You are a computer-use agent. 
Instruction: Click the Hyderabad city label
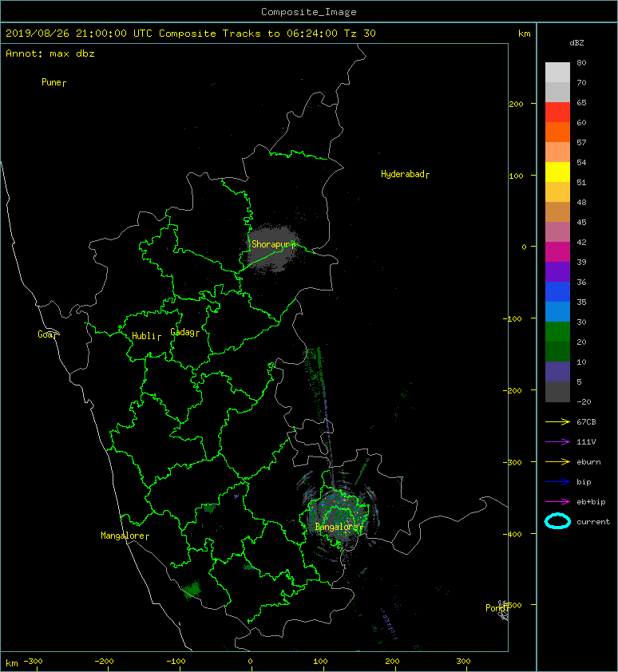(x=405, y=174)
